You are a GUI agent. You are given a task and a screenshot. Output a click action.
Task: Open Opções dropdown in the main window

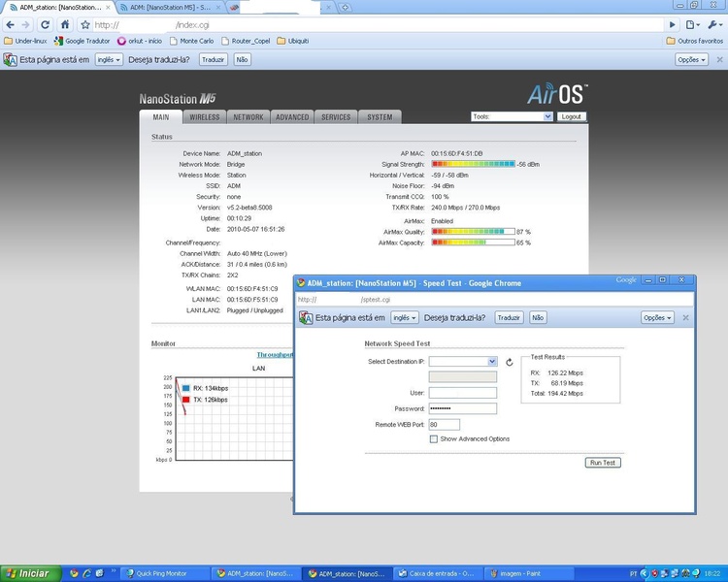[x=691, y=59]
